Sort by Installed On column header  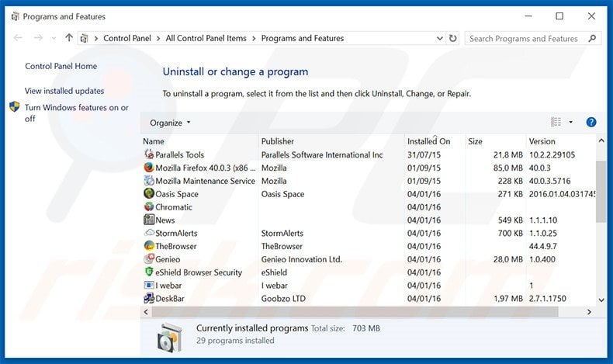click(428, 141)
